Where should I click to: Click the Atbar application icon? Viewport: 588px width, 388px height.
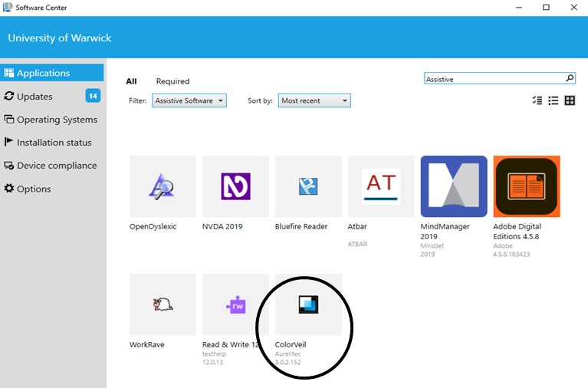click(x=381, y=186)
